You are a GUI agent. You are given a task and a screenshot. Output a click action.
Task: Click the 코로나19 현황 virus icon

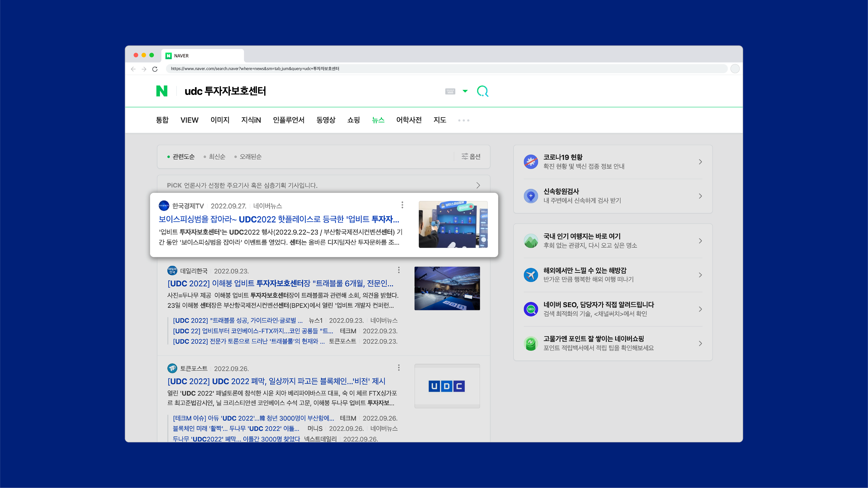[531, 162]
